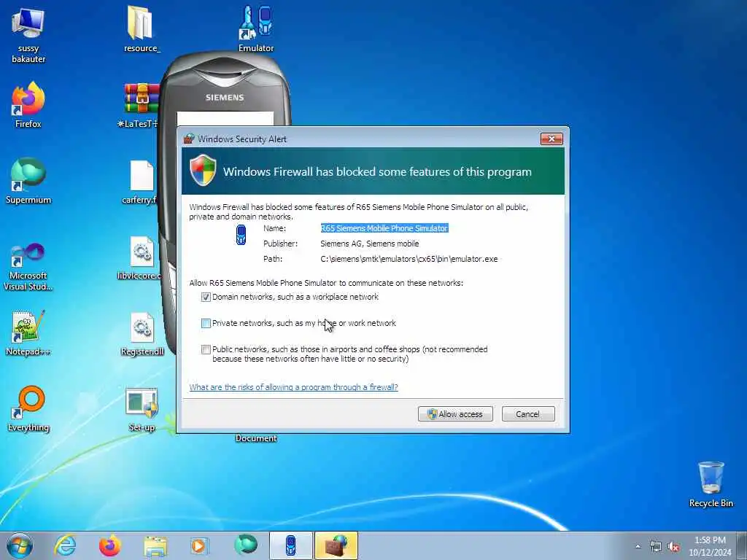Launch Internet Explorer from taskbar
The width and height of the screenshot is (747, 560).
(65, 545)
